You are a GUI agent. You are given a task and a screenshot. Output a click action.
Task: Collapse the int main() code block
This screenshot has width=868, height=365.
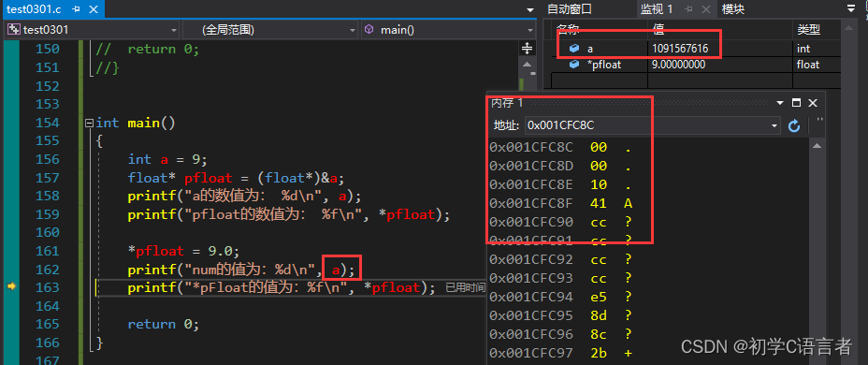[89, 123]
